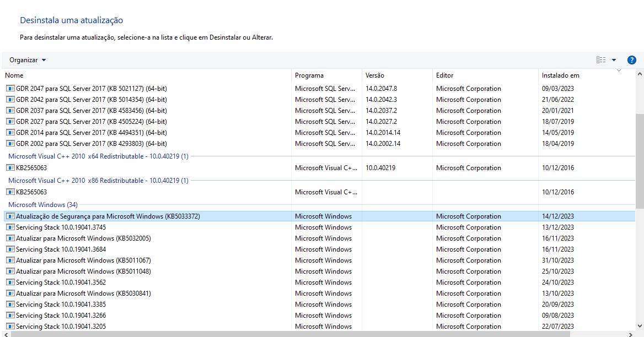This screenshot has width=644, height=337.
Task: Click the icon of GDR 2042 update
Action: 10,100
